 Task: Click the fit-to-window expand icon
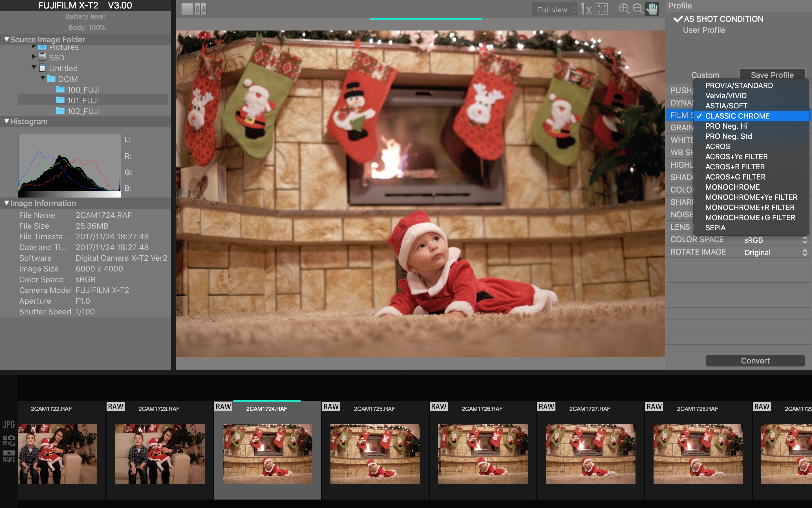[602, 9]
